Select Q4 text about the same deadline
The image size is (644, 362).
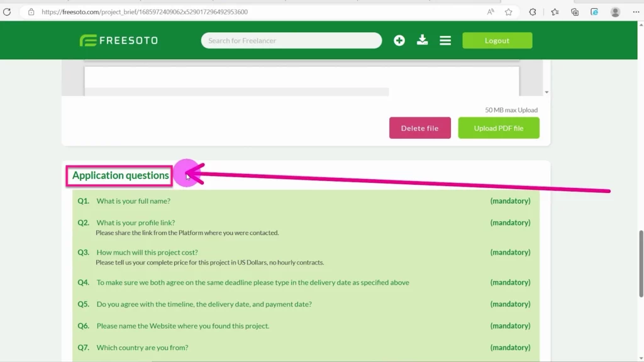tap(253, 282)
